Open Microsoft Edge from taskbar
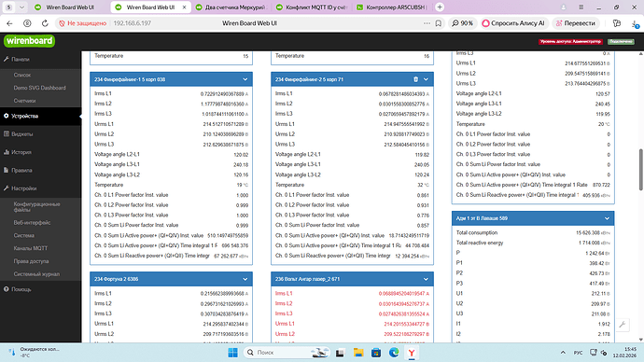The image size is (644, 362). pyautogui.click(x=394, y=353)
